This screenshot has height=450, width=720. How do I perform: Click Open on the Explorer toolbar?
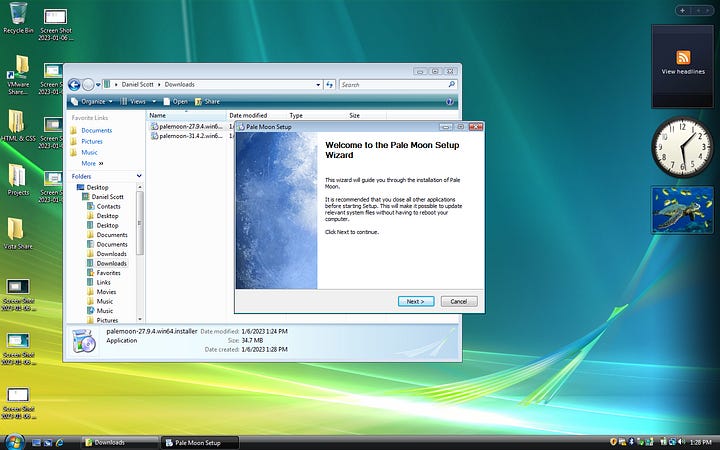(x=175, y=101)
